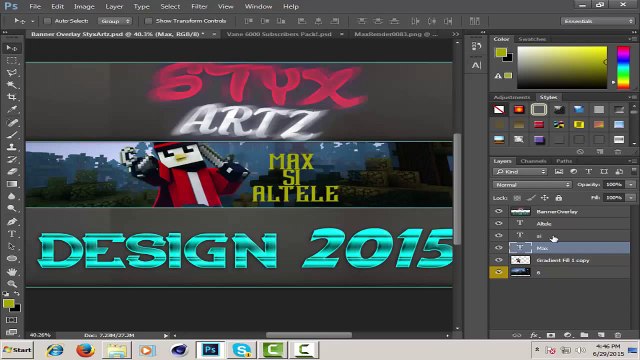Select the Rectangular Marquee tool

[x=11, y=61]
